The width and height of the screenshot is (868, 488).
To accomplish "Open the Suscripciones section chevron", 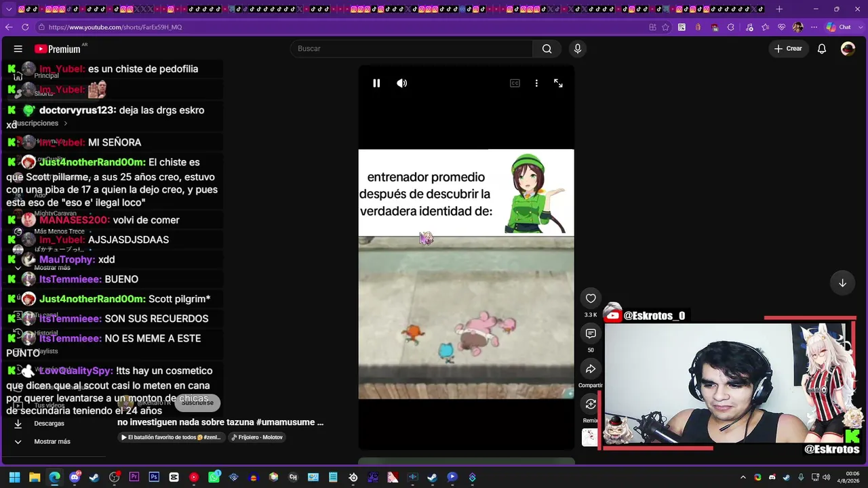I will [x=65, y=123].
